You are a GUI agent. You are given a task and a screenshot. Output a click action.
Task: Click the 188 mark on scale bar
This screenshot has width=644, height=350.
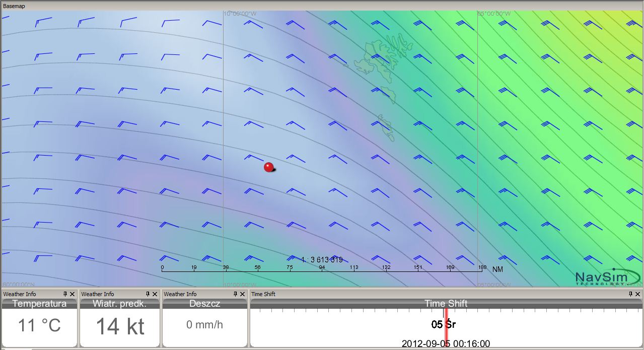(x=482, y=267)
